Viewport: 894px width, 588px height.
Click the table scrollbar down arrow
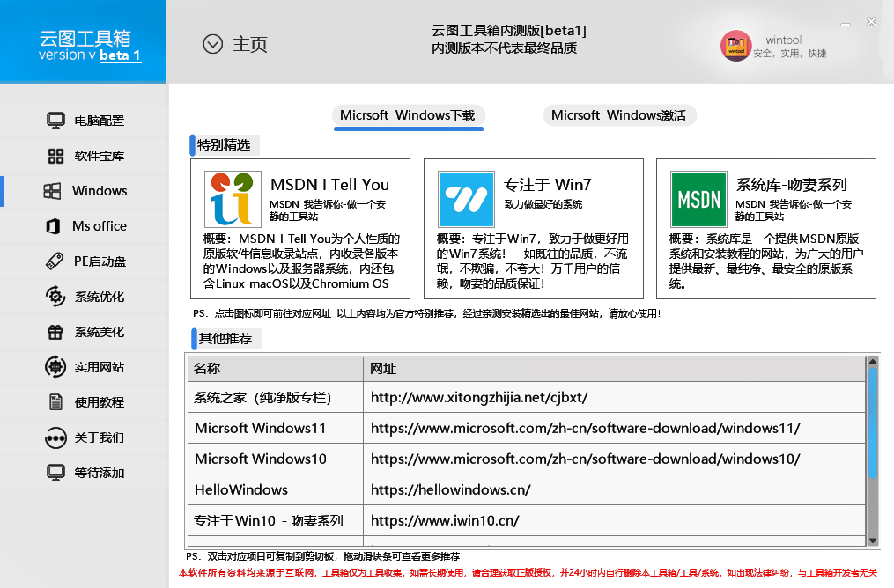pos(872,540)
